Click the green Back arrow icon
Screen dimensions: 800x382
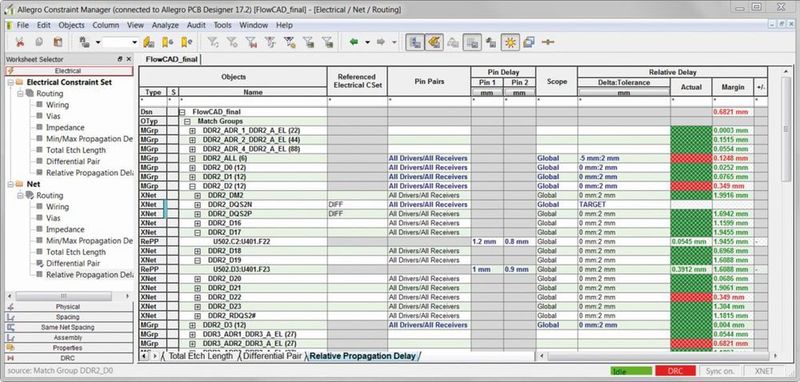[x=354, y=42]
